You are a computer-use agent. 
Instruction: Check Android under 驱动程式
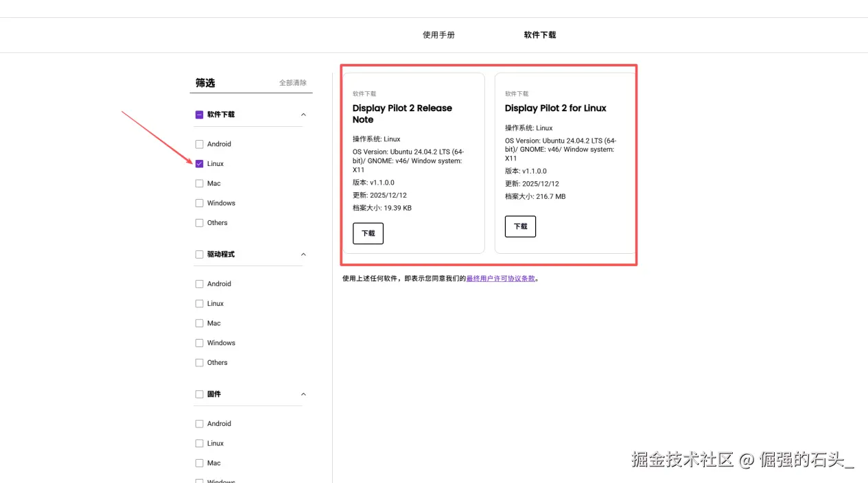(200, 284)
